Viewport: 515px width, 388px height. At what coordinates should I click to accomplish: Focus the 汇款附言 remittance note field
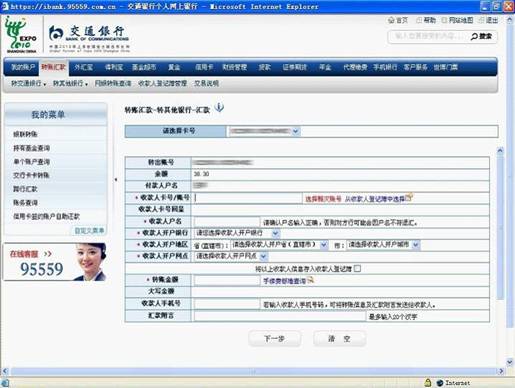(280, 316)
